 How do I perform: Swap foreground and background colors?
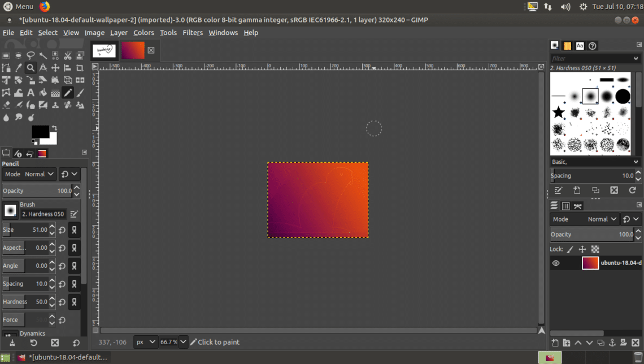tap(54, 128)
